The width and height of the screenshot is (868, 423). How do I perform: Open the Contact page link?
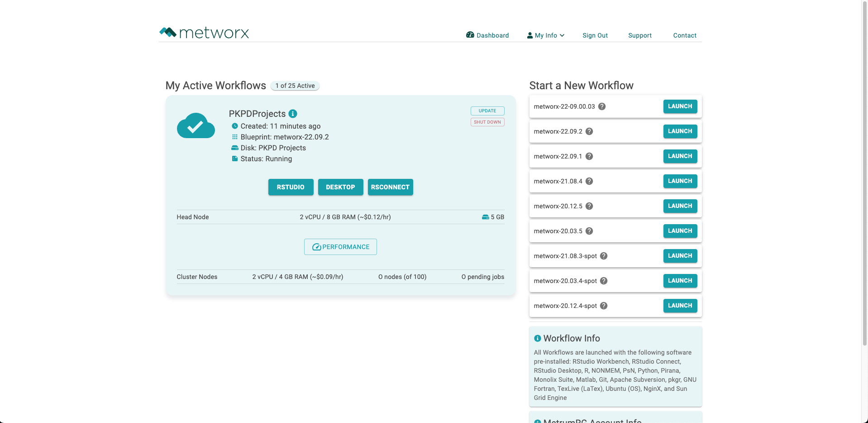pyautogui.click(x=685, y=35)
